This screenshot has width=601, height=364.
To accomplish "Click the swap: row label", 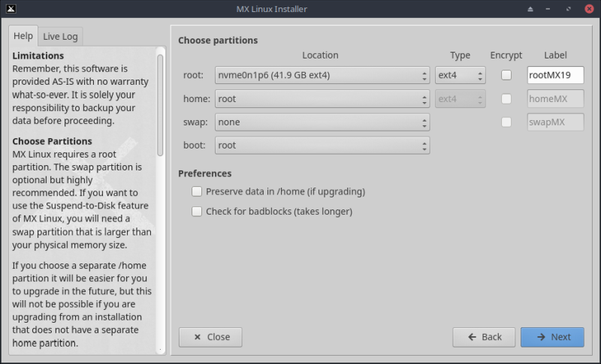I will [195, 122].
